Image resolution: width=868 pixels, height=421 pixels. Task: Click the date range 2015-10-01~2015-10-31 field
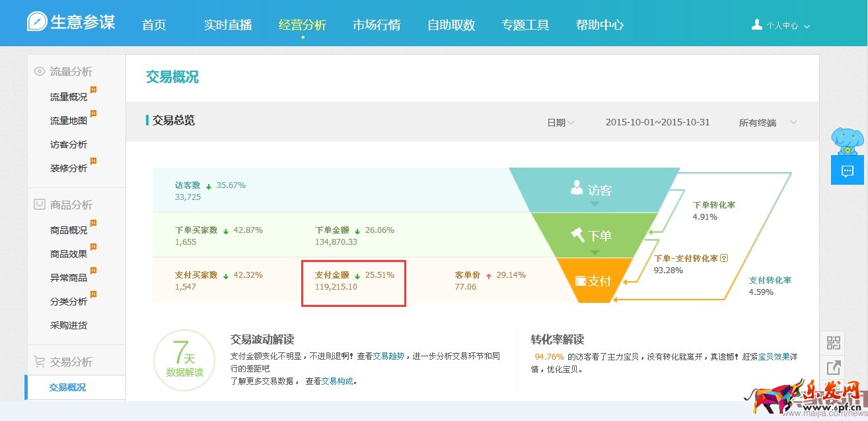tap(657, 123)
